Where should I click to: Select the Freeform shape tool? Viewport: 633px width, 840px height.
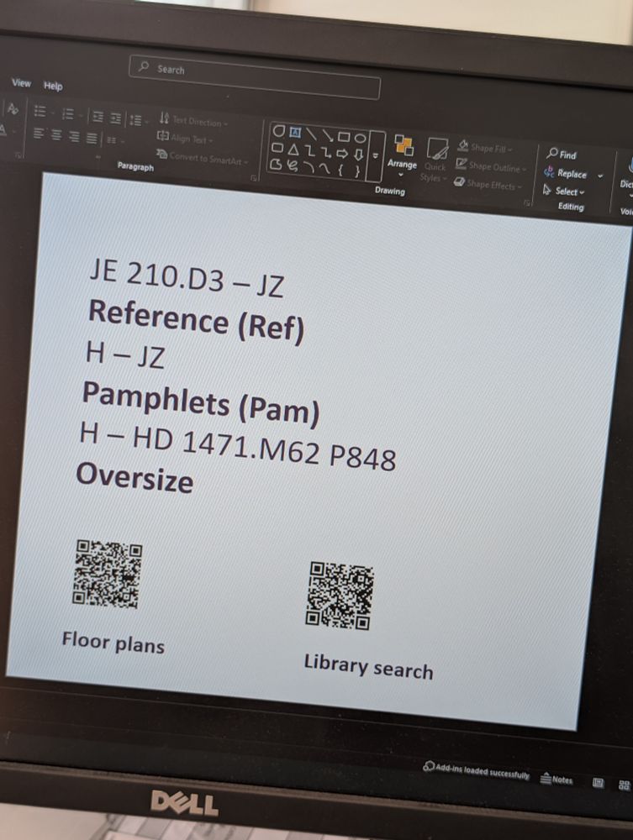pos(276,164)
